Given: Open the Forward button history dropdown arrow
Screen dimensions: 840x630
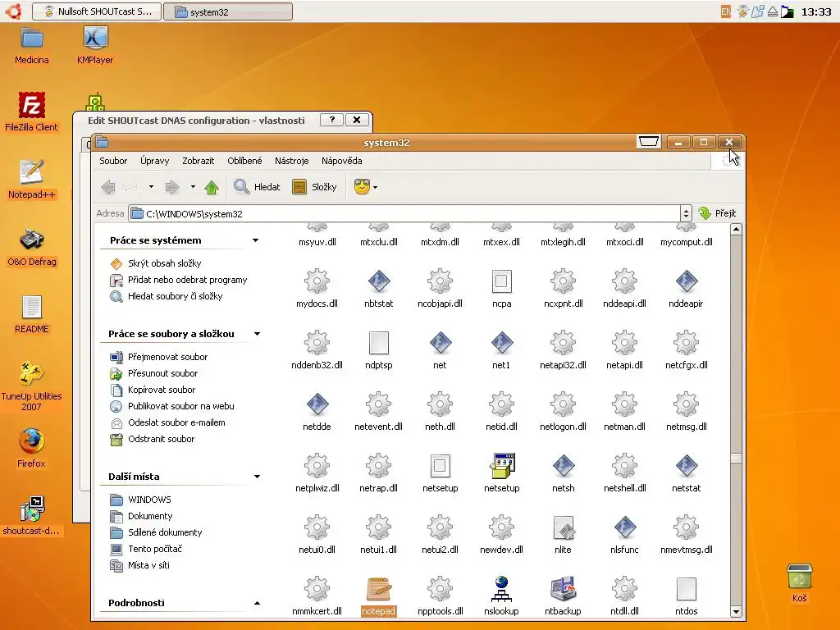Looking at the screenshot, I should tap(193, 187).
